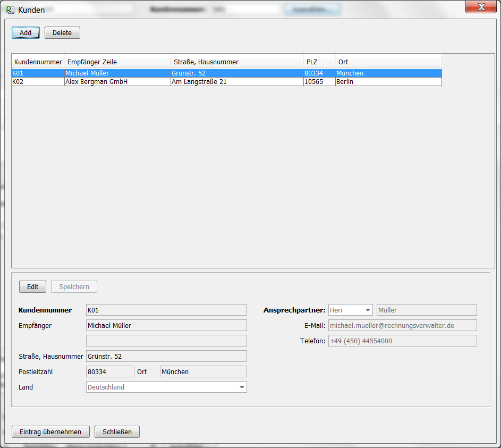
Task: Click the Postleitzahl field with 80334
Action: pyautogui.click(x=110, y=372)
